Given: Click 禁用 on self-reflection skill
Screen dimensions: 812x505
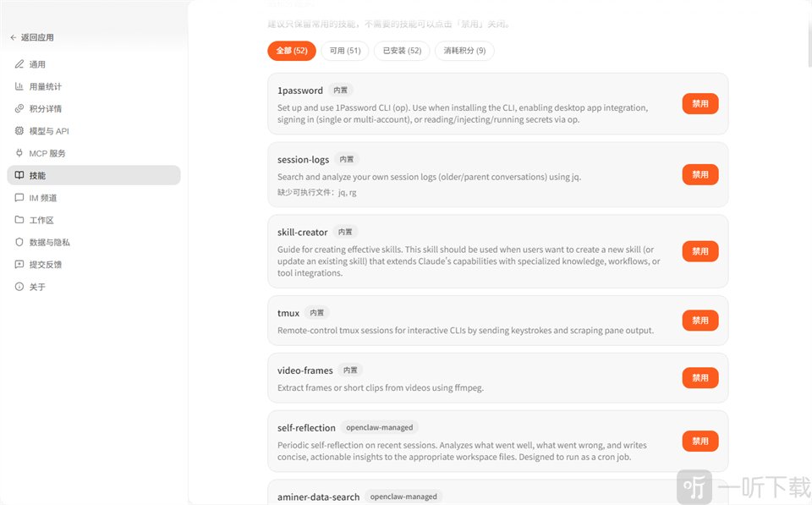Looking at the screenshot, I should point(700,442).
